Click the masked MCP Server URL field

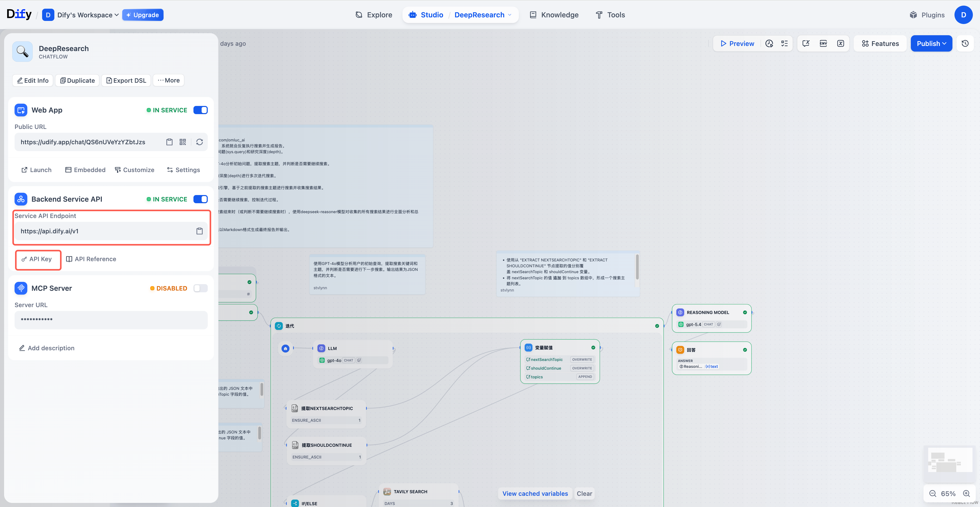(x=111, y=320)
